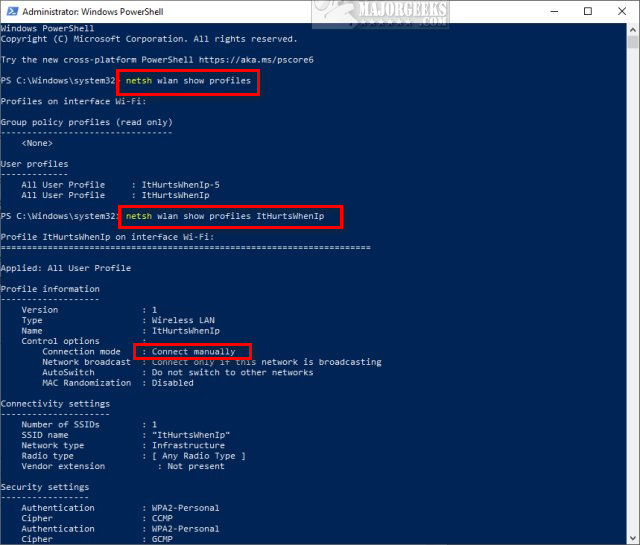Click the 'Security settings' heading
This screenshot has width=640, height=545.
[45, 487]
